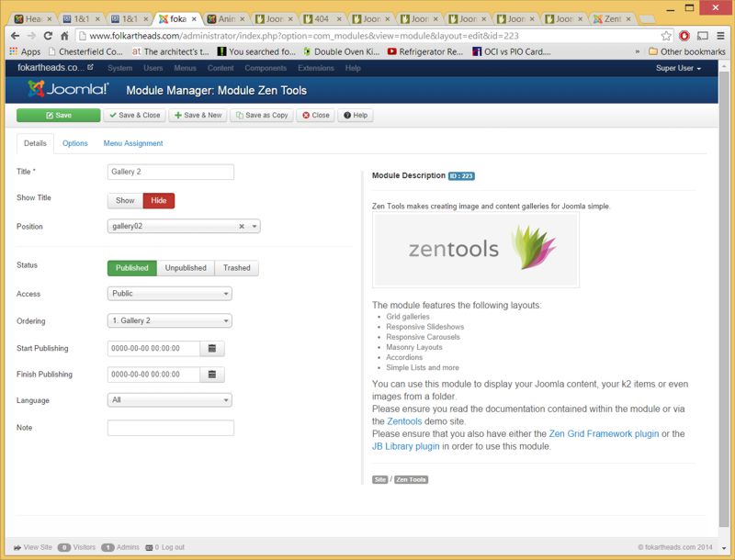The width and height of the screenshot is (735, 560).
Task: Click the cast screen icon in toolbar
Action: [703, 36]
